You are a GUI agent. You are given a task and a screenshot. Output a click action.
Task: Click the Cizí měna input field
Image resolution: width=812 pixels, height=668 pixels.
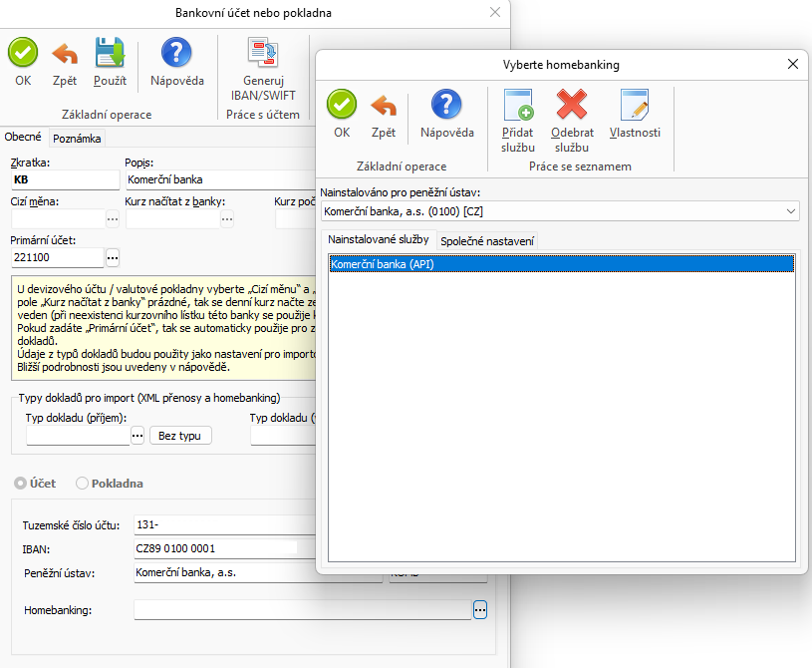click(x=58, y=218)
